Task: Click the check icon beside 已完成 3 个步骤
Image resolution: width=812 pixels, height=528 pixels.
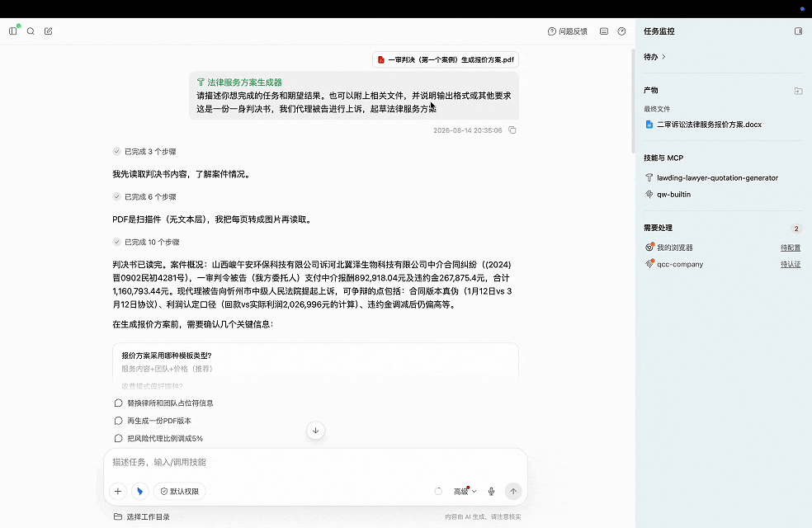Action: [x=116, y=152]
